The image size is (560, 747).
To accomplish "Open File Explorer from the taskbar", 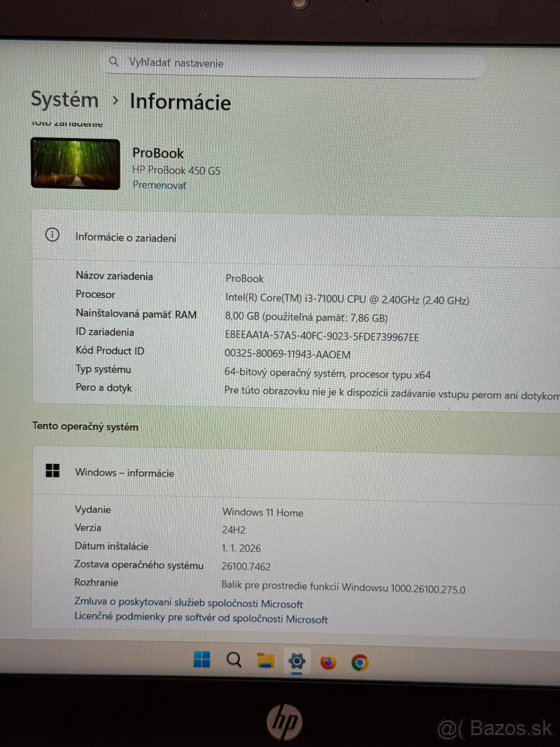I will click(265, 661).
